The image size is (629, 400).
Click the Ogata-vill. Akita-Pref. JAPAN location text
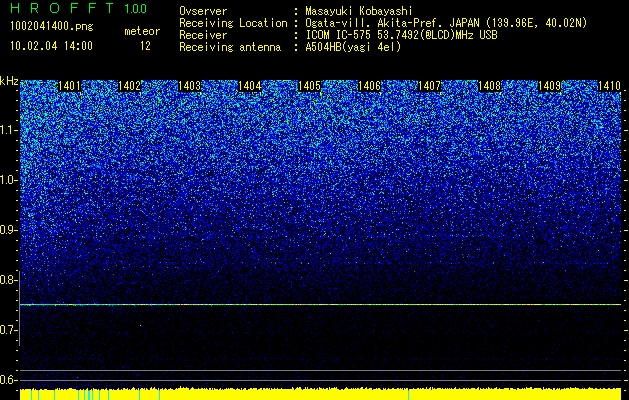(446, 23)
